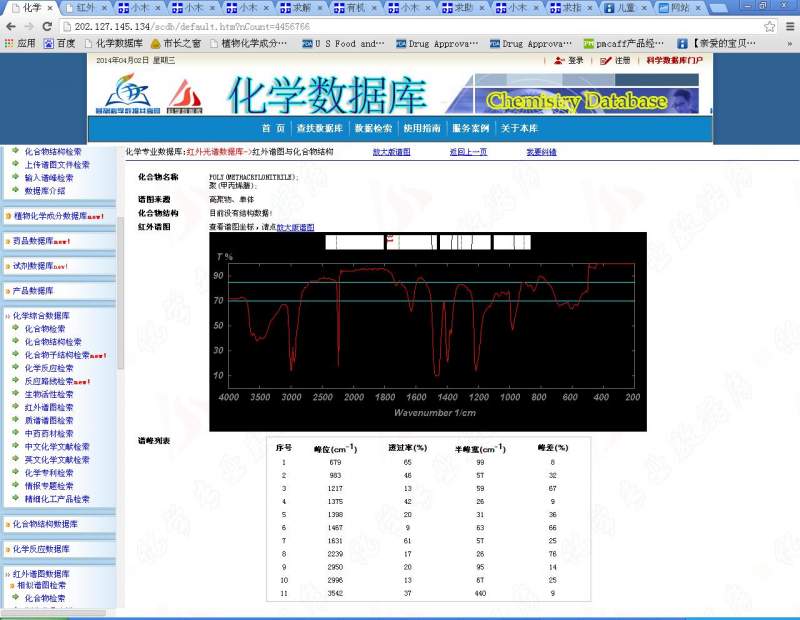Switch to the 儿童 browser tab
The width and height of the screenshot is (800, 620).
pos(626,8)
